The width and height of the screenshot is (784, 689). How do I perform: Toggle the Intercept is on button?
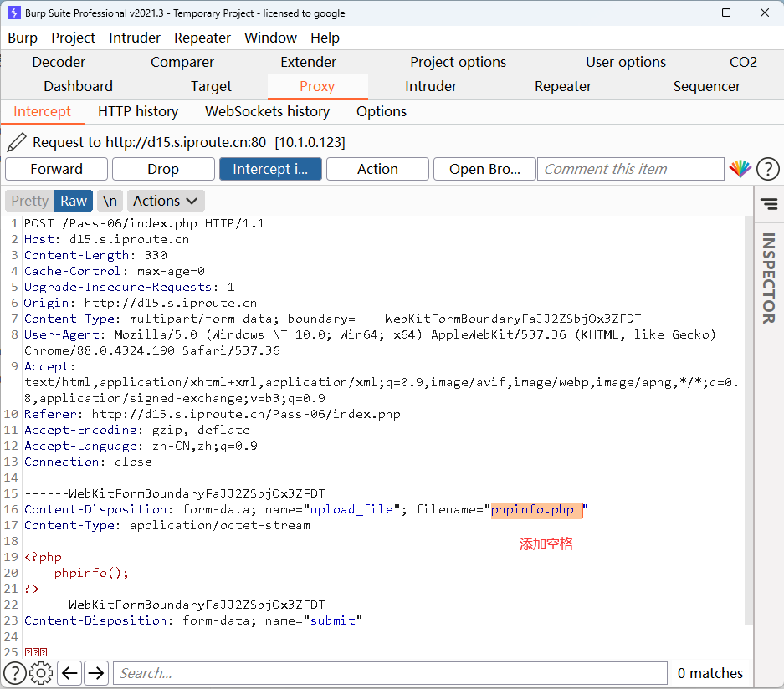270,169
